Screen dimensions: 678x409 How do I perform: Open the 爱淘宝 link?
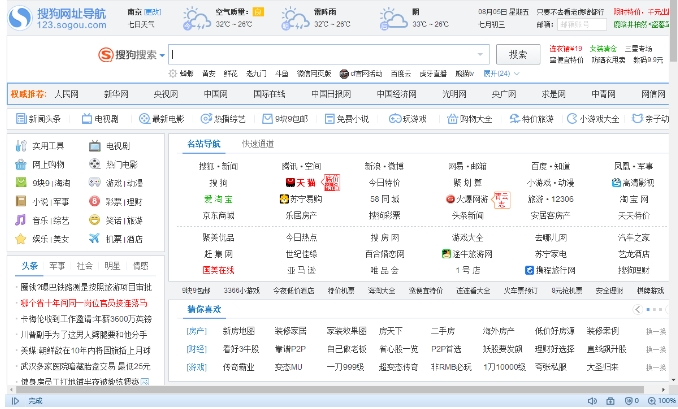[x=218, y=199]
